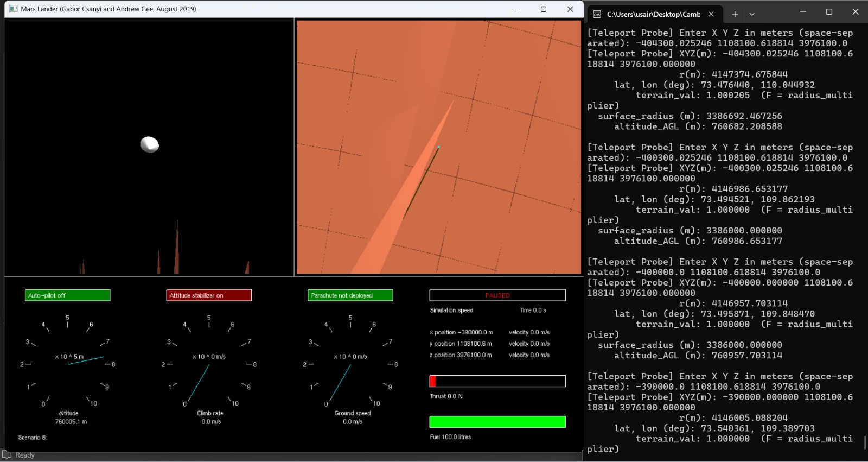868x462 pixels.
Task: Click the green Fuel level bar
Action: pyautogui.click(x=497, y=422)
